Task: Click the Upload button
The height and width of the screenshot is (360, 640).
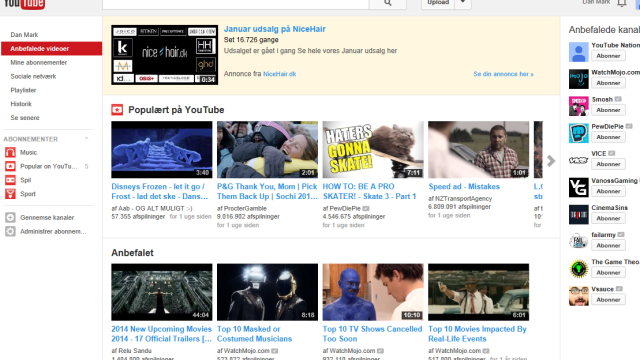Action: pos(438,2)
